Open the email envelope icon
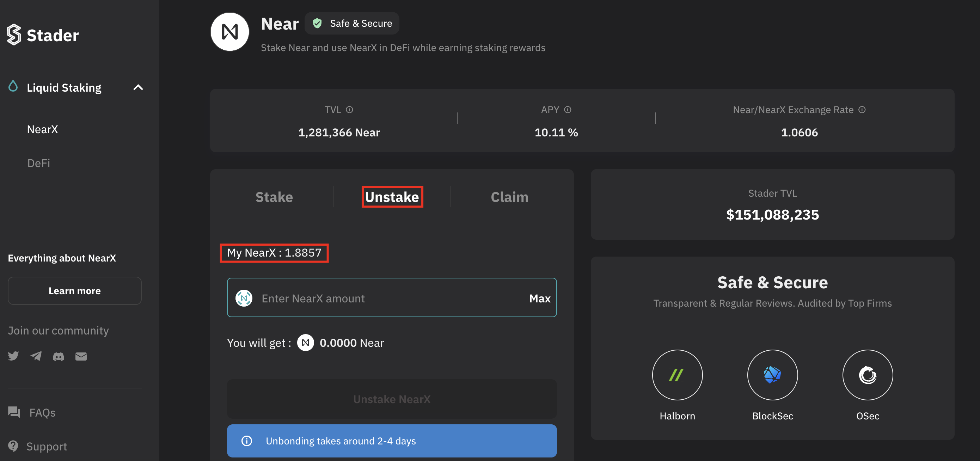 click(x=81, y=356)
